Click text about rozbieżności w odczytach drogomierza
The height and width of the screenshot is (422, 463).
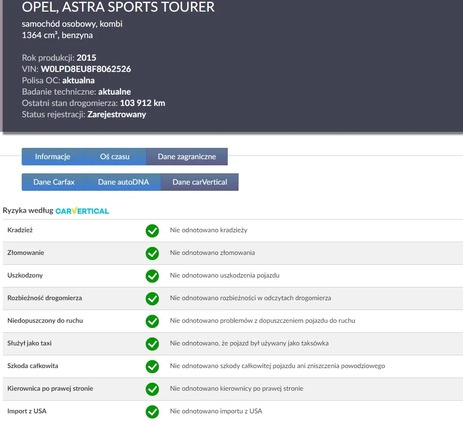(250, 298)
